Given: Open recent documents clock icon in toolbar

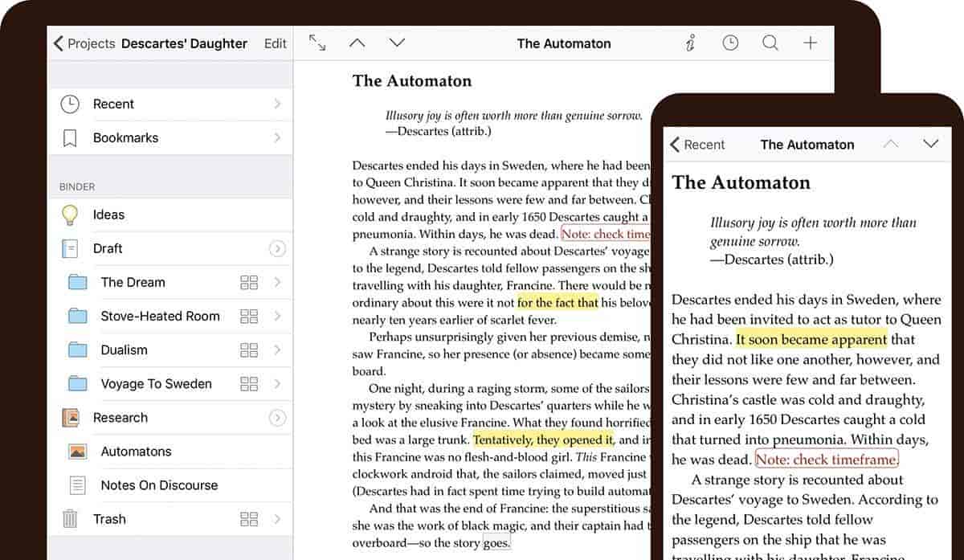Looking at the screenshot, I should point(730,43).
